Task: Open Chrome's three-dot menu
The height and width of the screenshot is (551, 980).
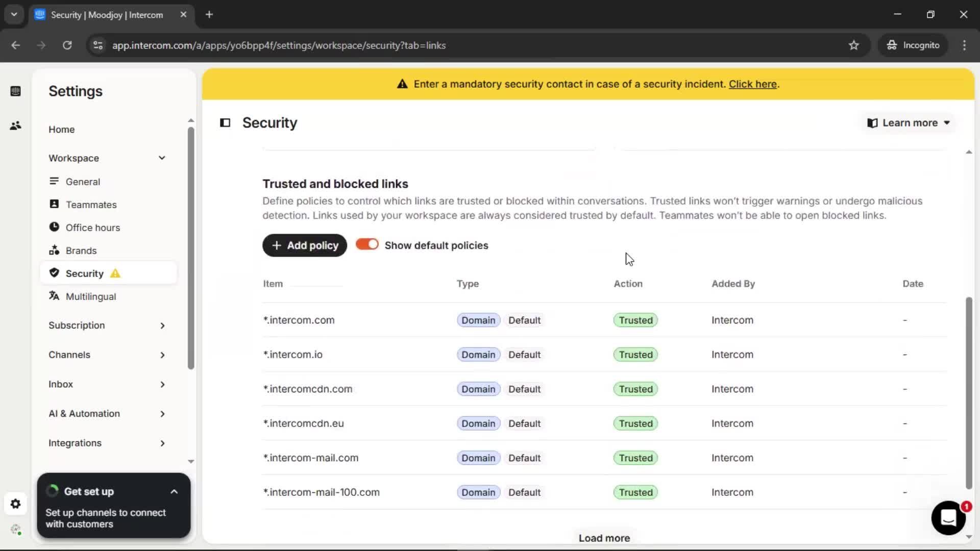Action: coord(964,45)
